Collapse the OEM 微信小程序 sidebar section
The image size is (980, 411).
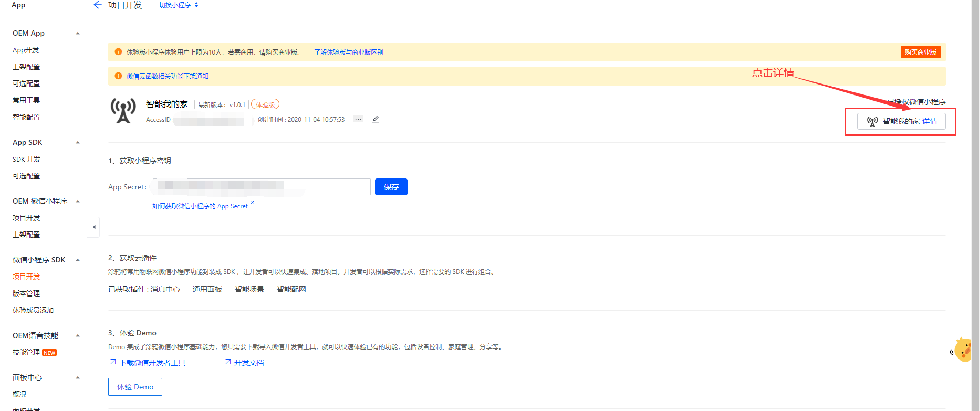pyautogui.click(x=78, y=201)
